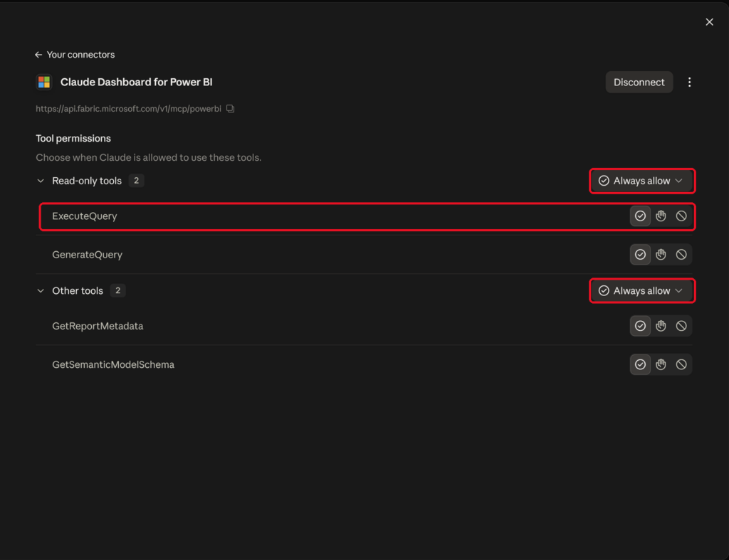Click the ExecuteQuery tool name
This screenshot has height=560, width=729.
(x=85, y=216)
